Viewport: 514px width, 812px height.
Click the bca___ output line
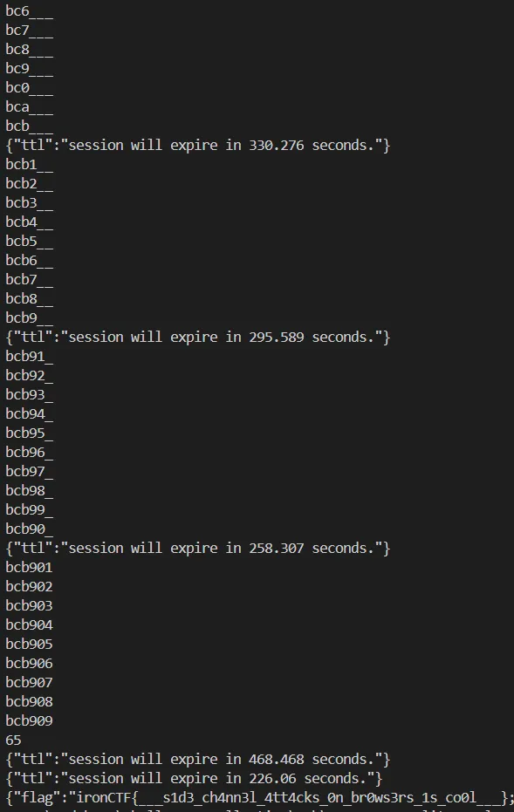[29, 107]
